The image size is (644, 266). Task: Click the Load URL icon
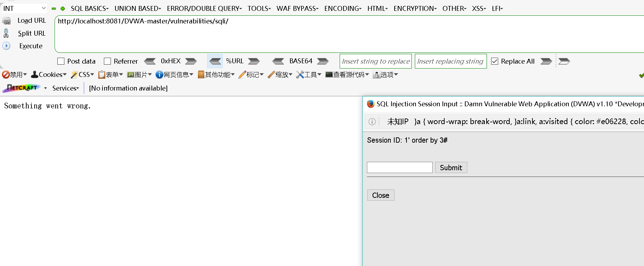(6, 21)
